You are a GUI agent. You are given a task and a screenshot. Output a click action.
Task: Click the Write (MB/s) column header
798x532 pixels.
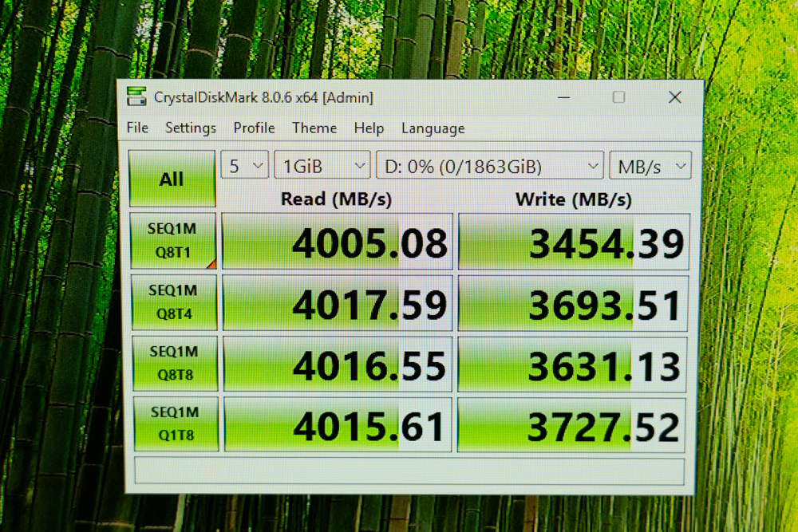pos(574,199)
